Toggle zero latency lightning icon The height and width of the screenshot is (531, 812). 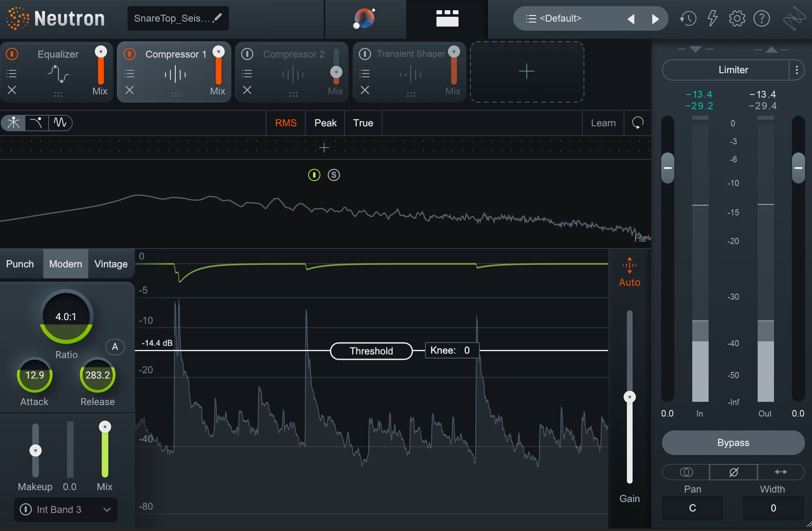(x=712, y=18)
